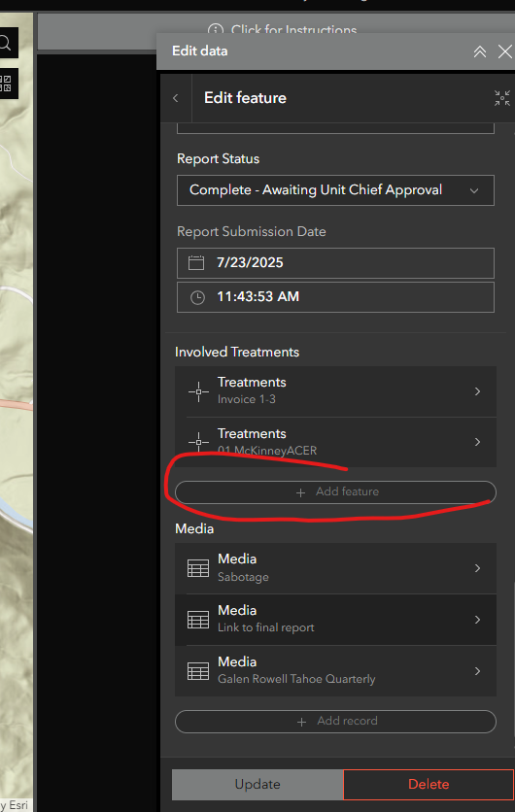Click the Update button
The image size is (515, 812).
[x=257, y=785]
